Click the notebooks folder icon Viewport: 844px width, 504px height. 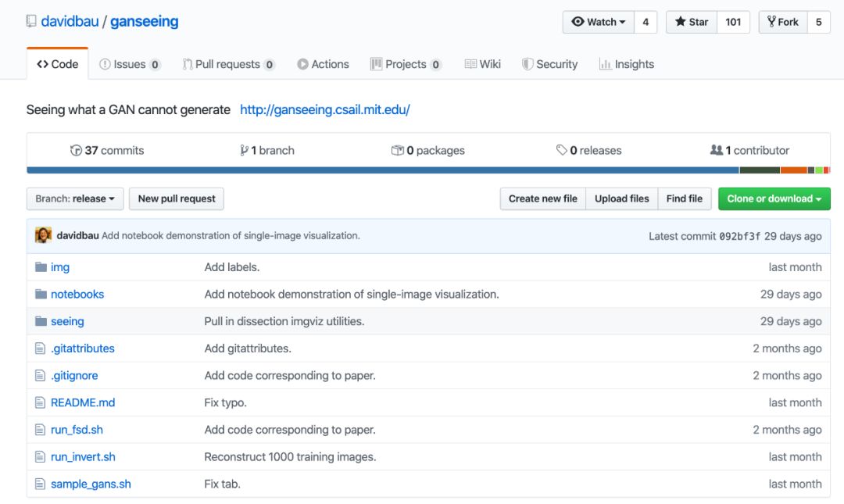click(41, 295)
